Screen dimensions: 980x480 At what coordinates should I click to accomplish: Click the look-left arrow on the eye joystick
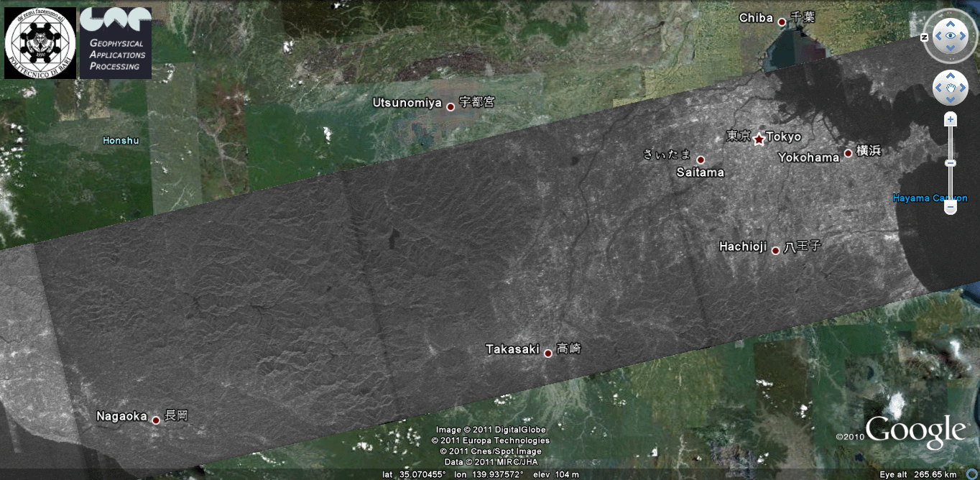coord(938,35)
